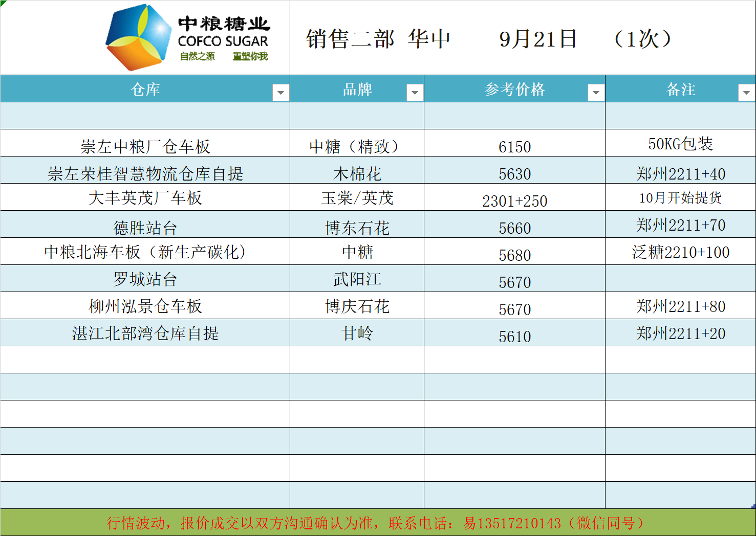756x536 pixels.
Task: Select the 10月开始提货 remark cell
Action: (x=680, y=198)
